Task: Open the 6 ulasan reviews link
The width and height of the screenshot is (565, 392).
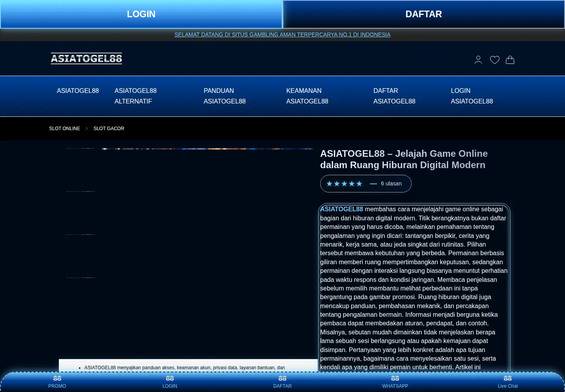Action: (x=391, y=183)
